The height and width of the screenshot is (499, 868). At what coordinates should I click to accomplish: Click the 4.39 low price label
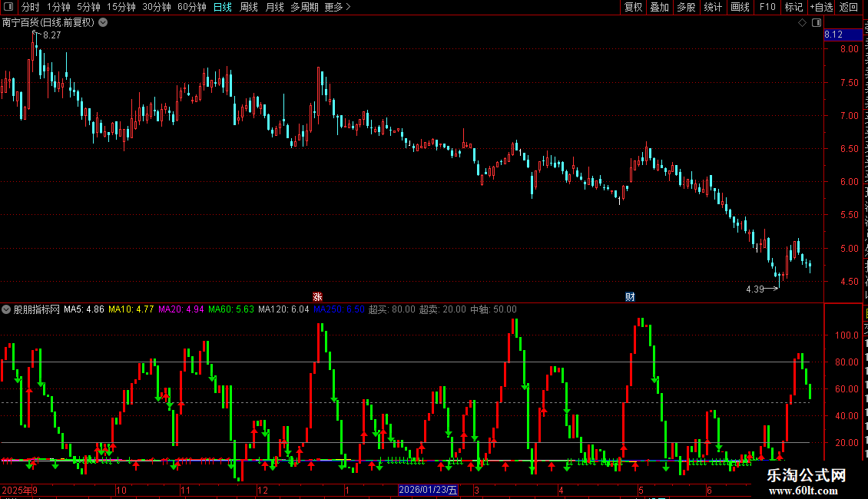coord(755,289)
